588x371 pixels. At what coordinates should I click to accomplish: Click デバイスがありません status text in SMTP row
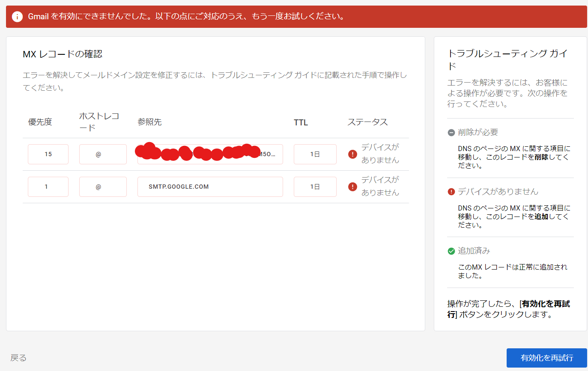tap(380, 186)
